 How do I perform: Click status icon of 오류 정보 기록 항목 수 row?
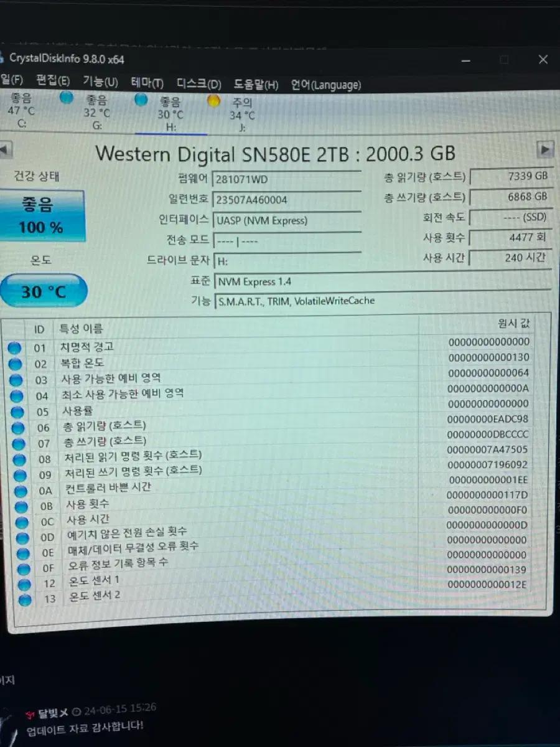pyautogui.click(x=24, y=569)
